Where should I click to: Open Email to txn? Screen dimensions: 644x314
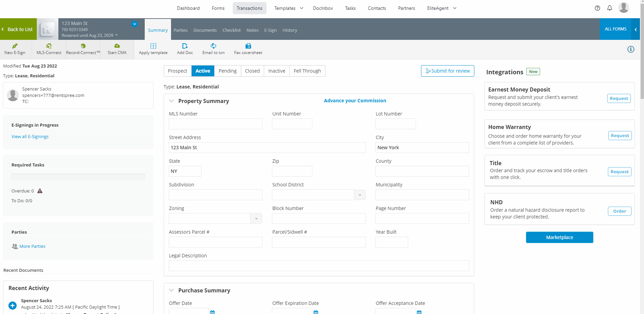[x=213, y=49]
